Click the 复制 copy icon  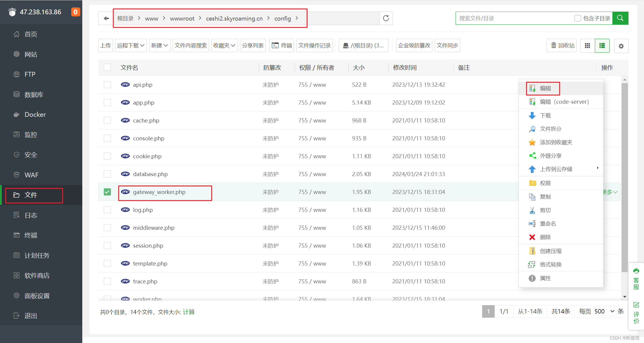coord(532,197)
